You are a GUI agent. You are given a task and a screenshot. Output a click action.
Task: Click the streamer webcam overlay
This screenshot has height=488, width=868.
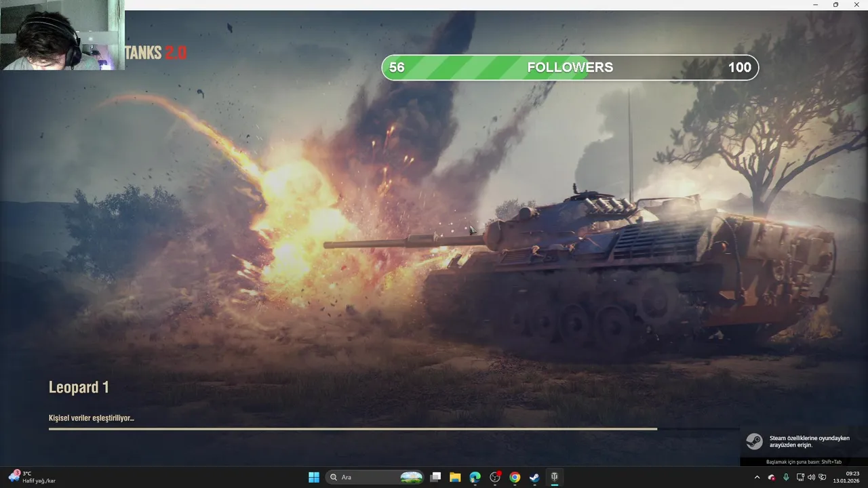click(62, 35)
